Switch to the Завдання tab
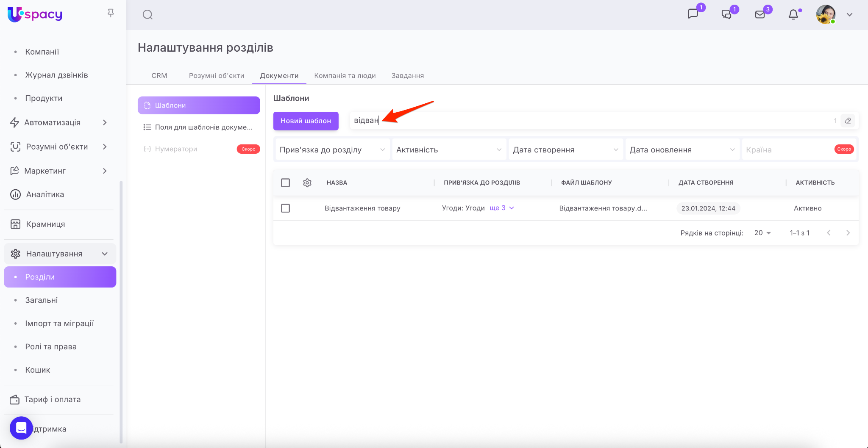This screenshot has width=868, height=448. [x=407, y=75]
